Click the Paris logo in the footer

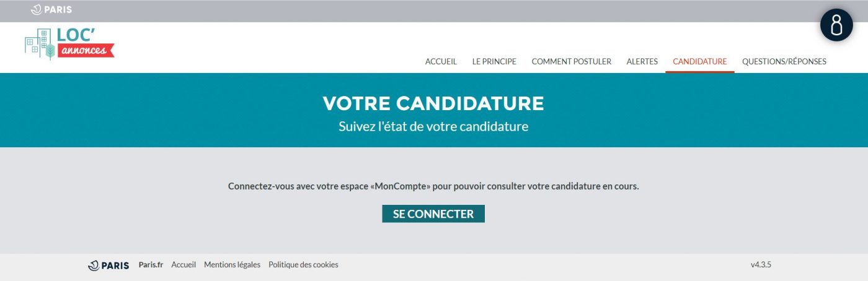tap(108, 265)
